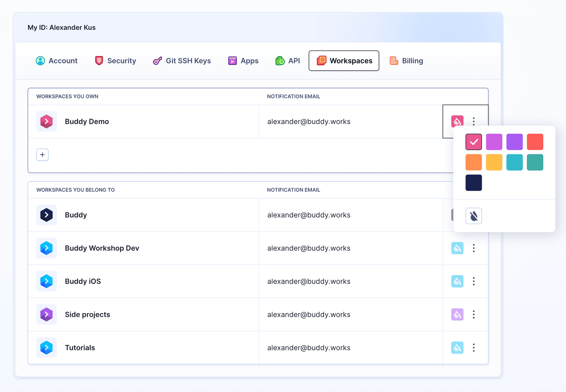Open the Billing tab
Screen dimensions: 566x392
pos(406,61)
